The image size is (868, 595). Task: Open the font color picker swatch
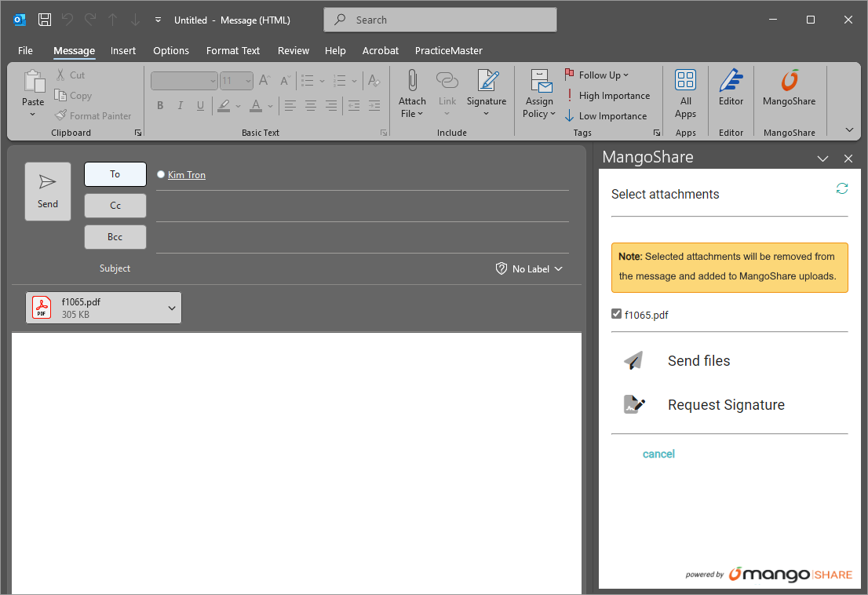click(x=256, y=105)
